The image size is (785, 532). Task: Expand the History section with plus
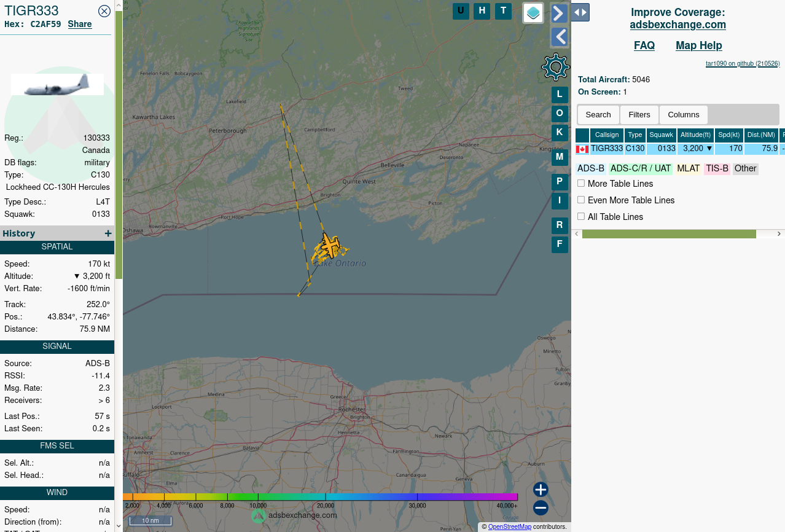pyautogui.click(x=108, y=233)
